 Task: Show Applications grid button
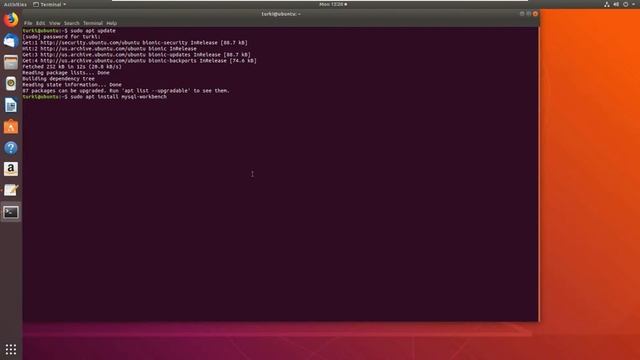(x=11, y=349)
